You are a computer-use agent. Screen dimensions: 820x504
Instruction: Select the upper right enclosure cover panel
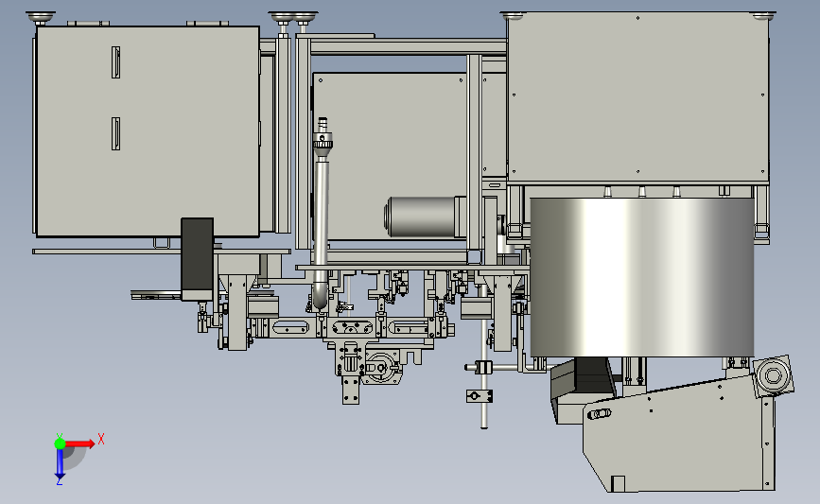click(x=638, y=97)
